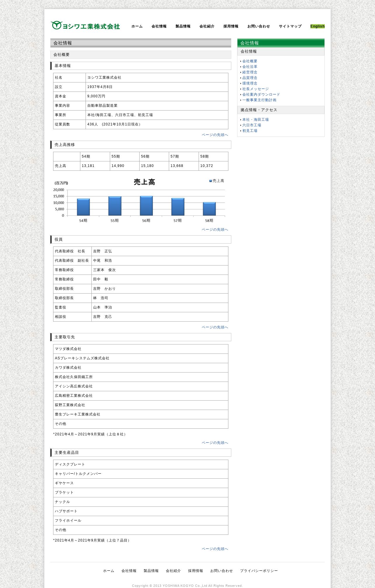Open the footer プライバシーポリシー link
Image resolution: width=375 pixels, height=588 pixels.
point(259,571)
